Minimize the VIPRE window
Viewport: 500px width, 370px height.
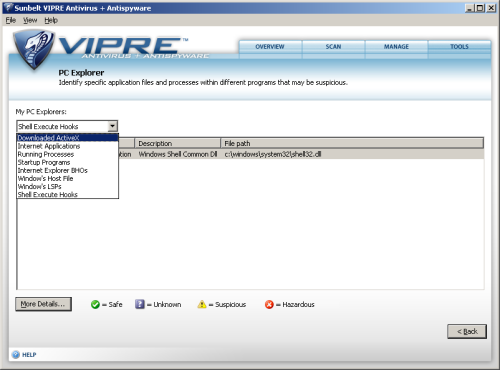coord(470,8)
